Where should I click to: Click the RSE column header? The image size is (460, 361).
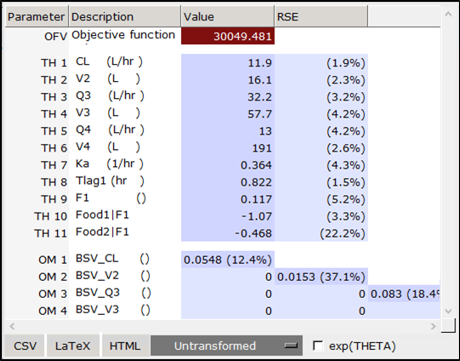point(321,16)
